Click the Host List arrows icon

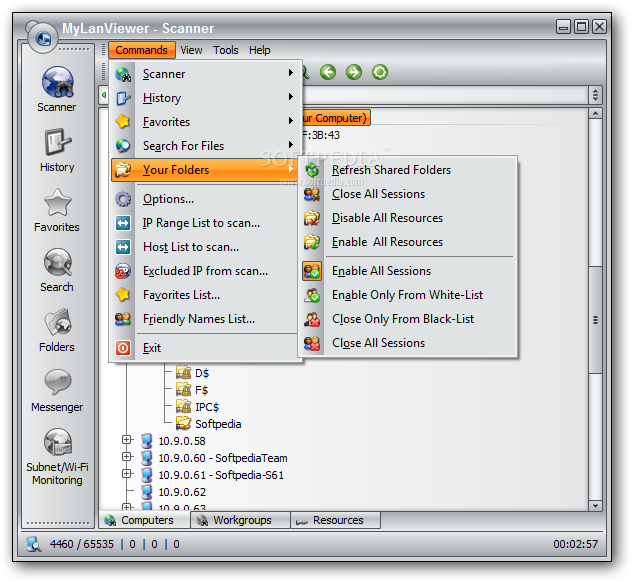click(x=123, y=247)
